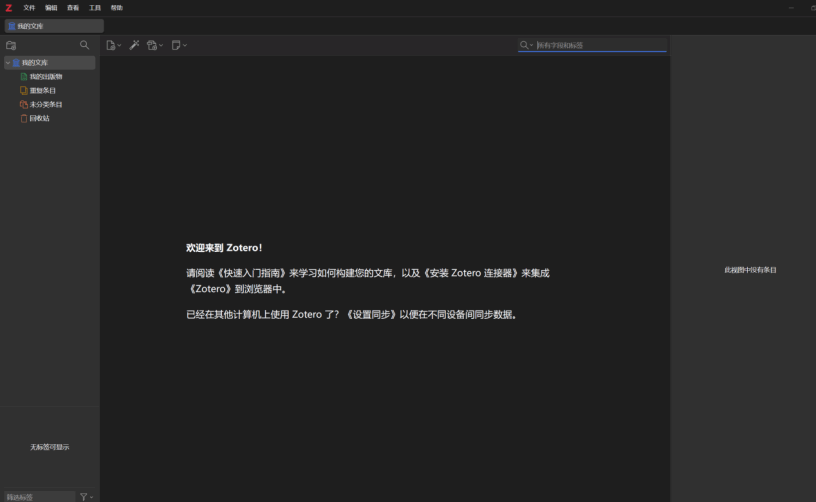Collapse the 我的文库 tree node

coord(8,62)
